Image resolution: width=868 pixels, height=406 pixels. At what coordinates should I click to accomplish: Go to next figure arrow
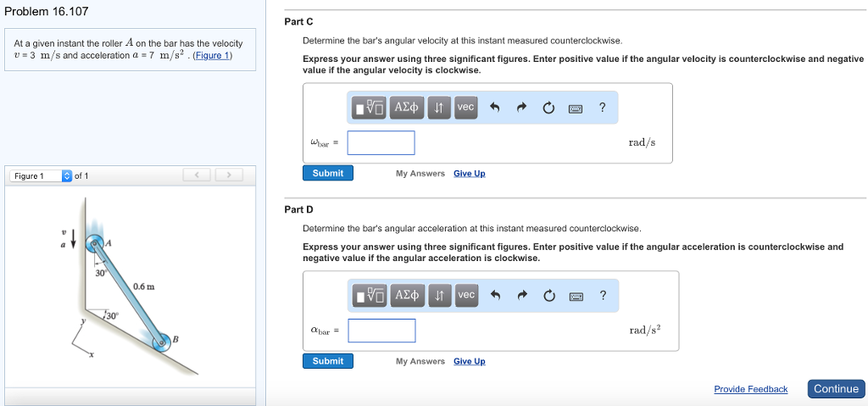tap(228, 175)
